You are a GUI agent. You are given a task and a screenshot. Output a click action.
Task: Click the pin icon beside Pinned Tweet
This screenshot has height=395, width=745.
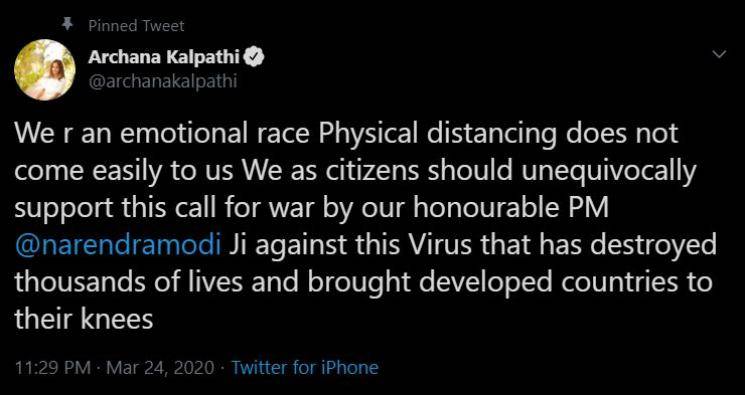(68, 25)
